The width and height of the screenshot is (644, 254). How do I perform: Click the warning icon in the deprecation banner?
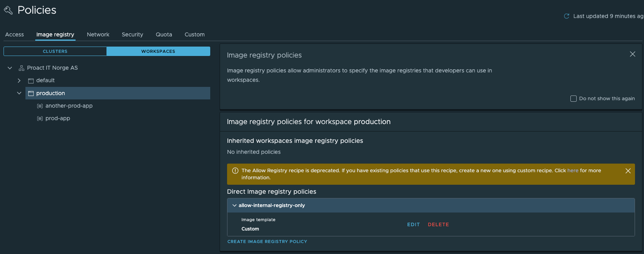pyautogui.click(x=235, y=171)
